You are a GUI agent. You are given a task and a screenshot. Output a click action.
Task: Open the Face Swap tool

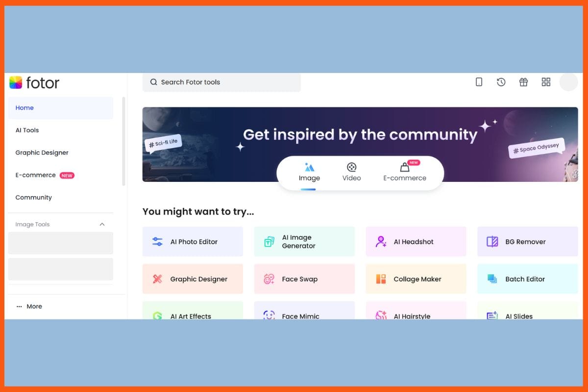[304, 279]
